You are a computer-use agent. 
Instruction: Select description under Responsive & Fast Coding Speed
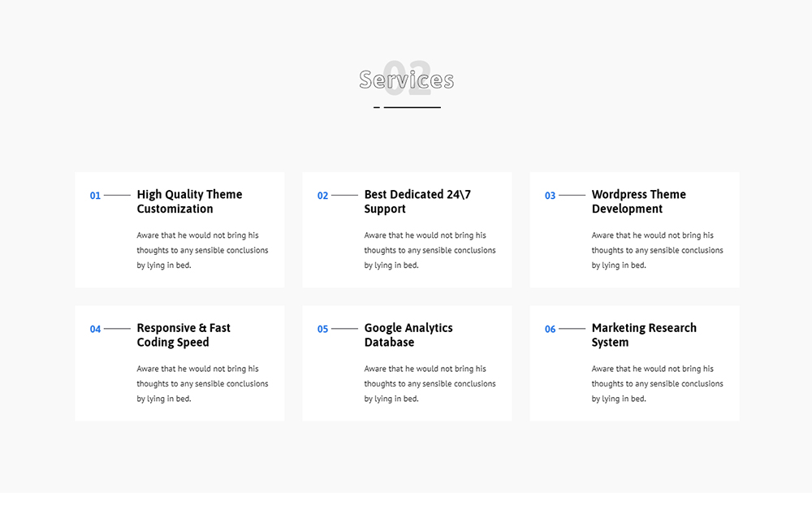coord(202,384)
